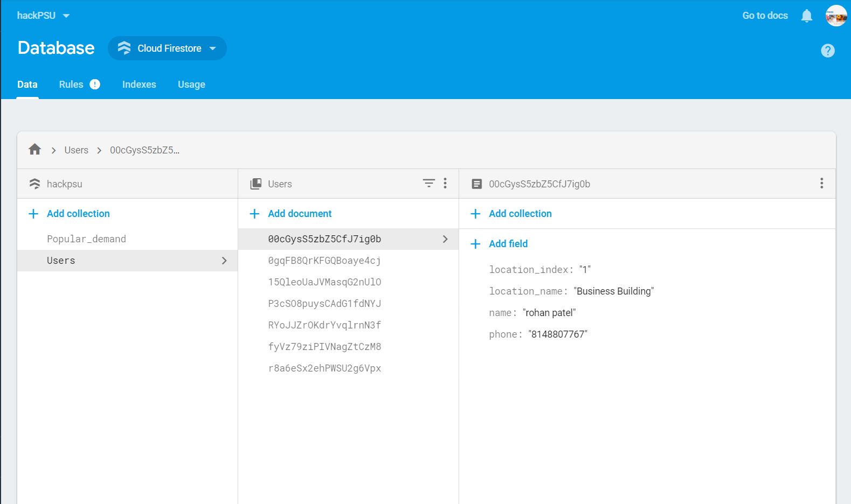
Task: Click the help question mark icon
Action: click(x=827, y=51)
